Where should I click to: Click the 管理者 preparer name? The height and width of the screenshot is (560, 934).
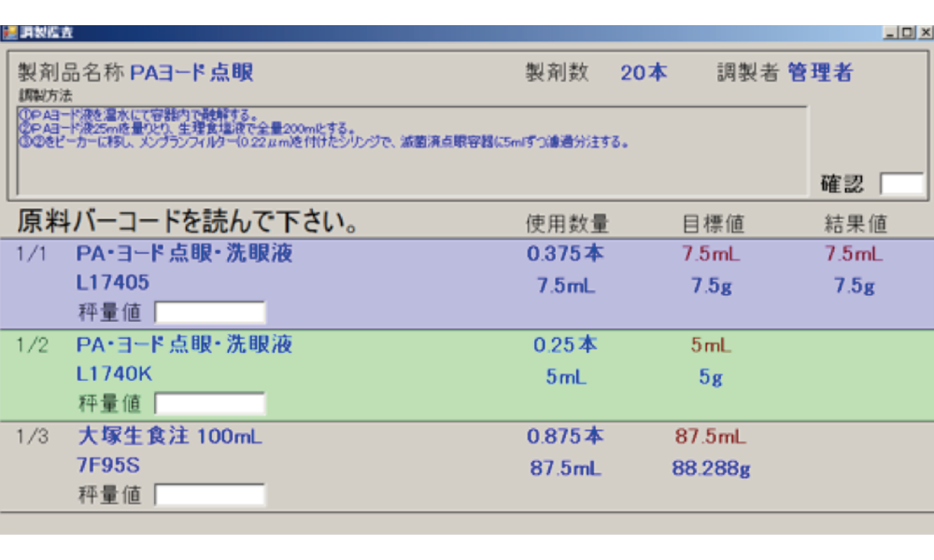click(x=820, y=73)
